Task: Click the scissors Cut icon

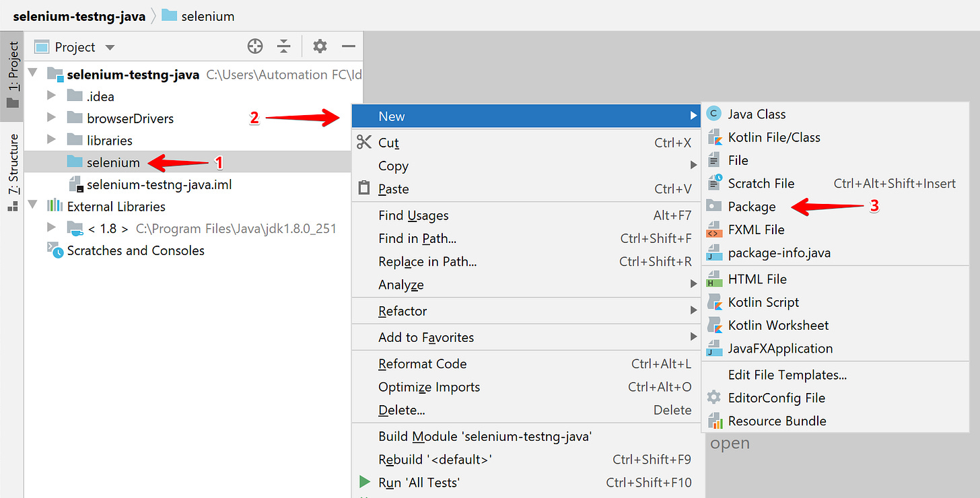Action: coord(364,142)
